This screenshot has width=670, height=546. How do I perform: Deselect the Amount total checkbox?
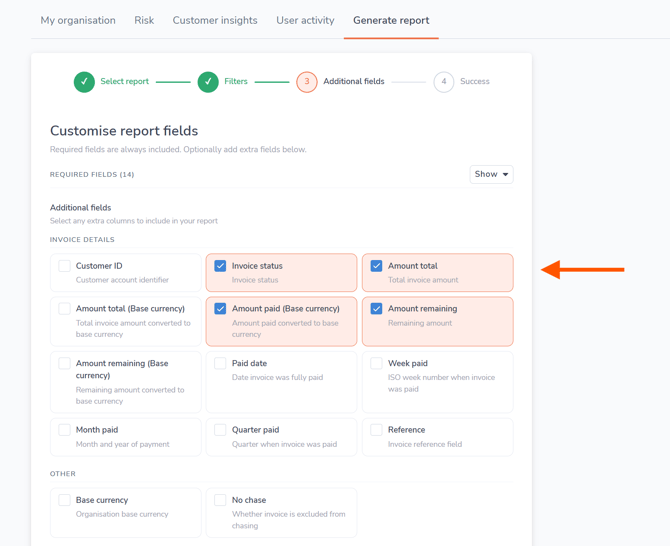point(376,266)
